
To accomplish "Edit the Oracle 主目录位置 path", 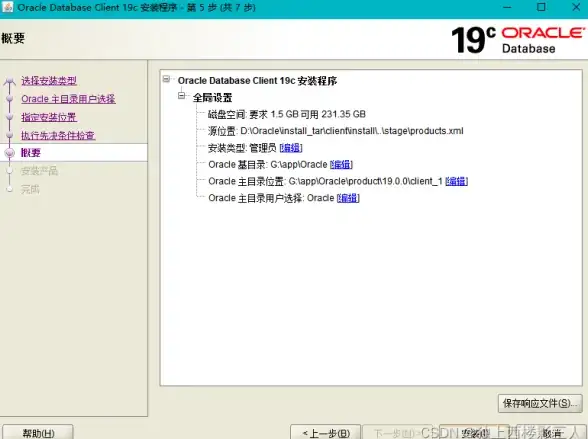I will click(x=456, y=181).
